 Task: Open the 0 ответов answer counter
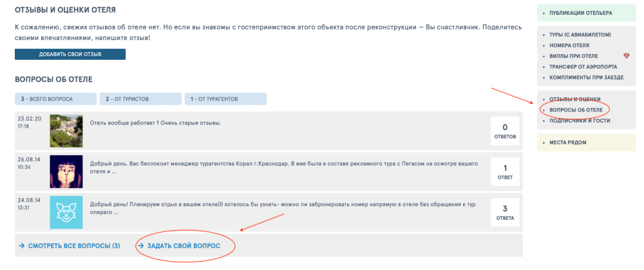[x=505, y=131]
